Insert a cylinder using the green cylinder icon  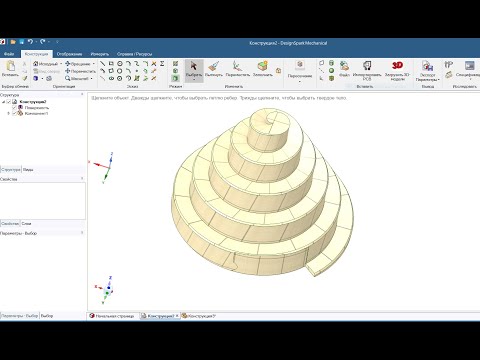[x=331, y=63]
